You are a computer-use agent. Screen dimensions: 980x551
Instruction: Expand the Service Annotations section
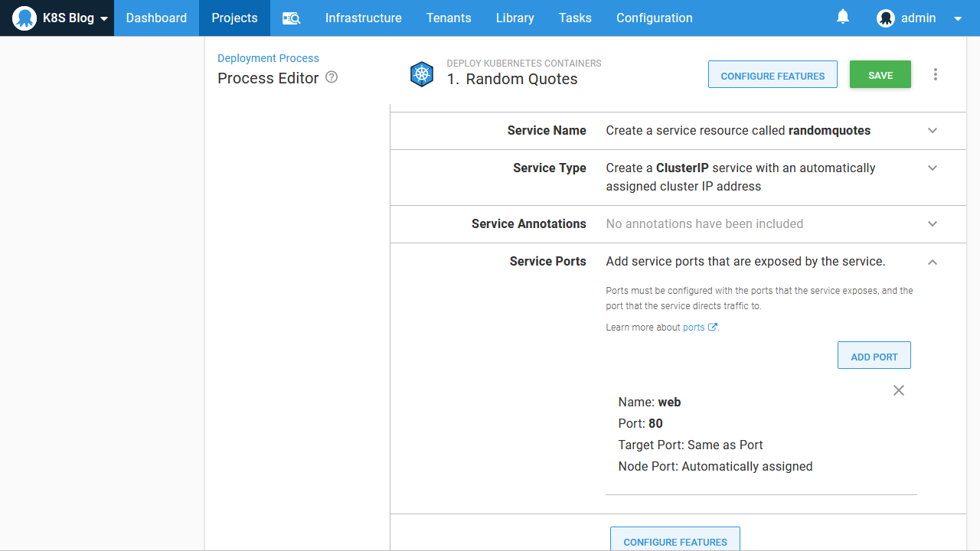pos(933,223)
